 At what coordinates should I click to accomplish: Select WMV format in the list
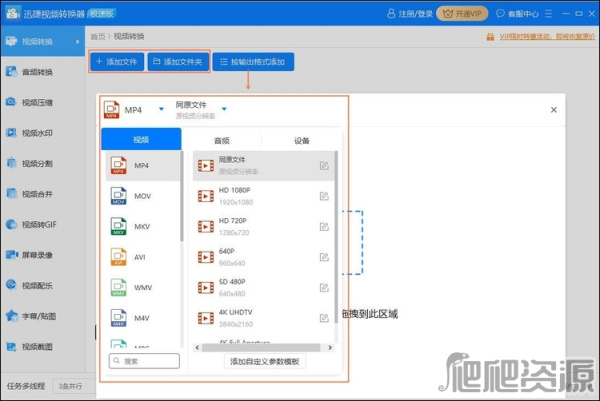pyautogui.click(x=142, y=287)
